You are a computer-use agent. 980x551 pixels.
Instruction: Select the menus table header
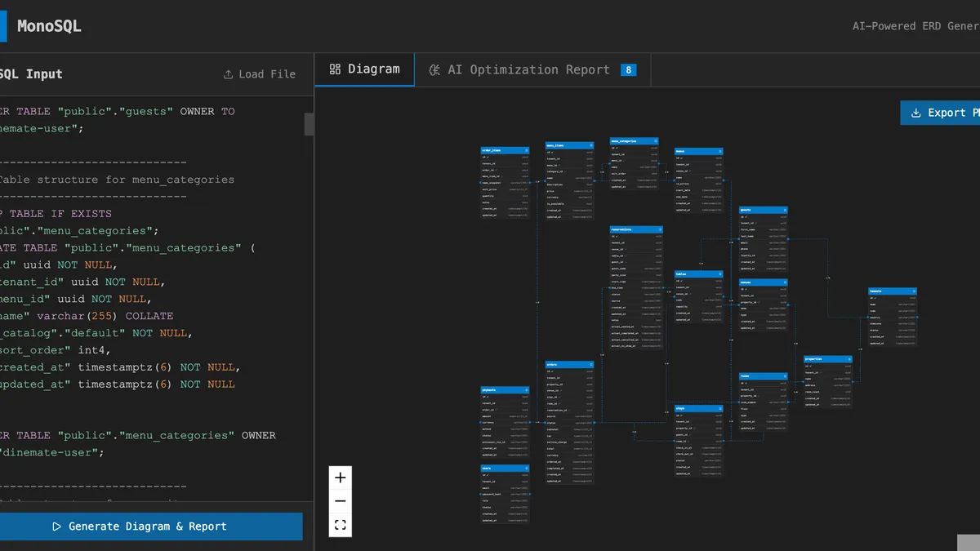coord(699,151)
